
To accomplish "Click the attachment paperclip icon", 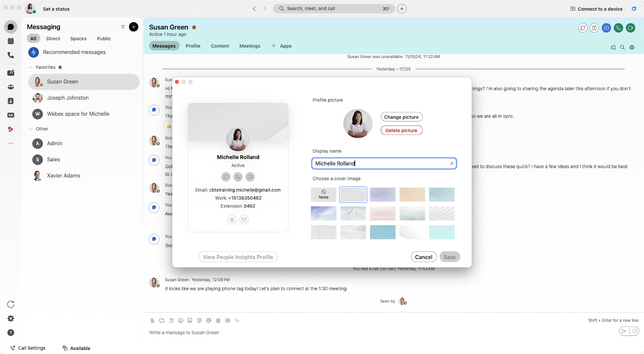I will [152, 321].
